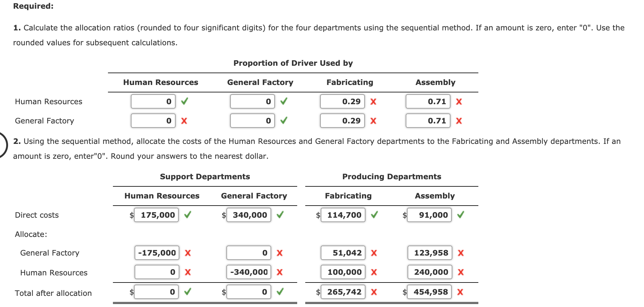Select the Assembly allocation field showing 240,000
Viewport: 644px width, 307px height.
point(429,272)
